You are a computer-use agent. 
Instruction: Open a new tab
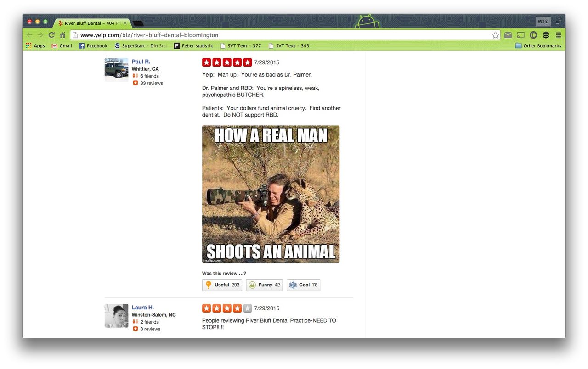(138, 23)
